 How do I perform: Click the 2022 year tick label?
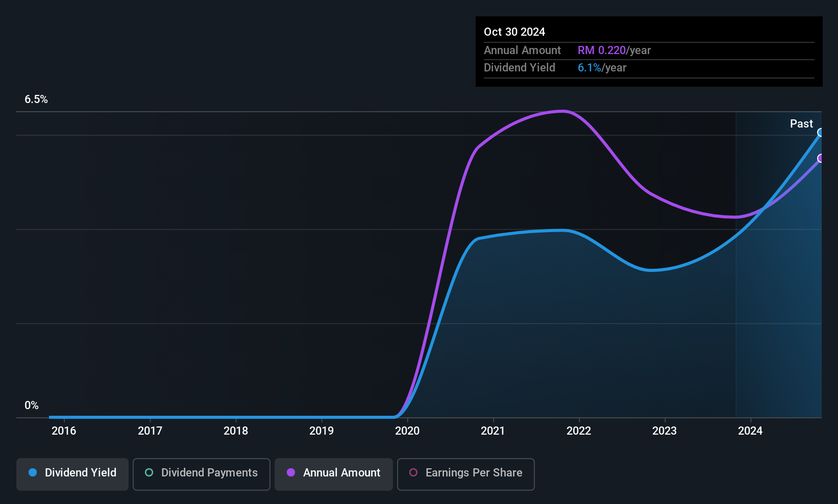tap(579, 431)
